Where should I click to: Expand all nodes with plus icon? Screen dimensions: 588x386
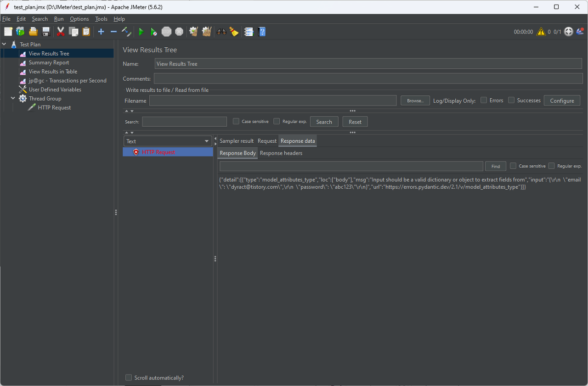[101, 32]
